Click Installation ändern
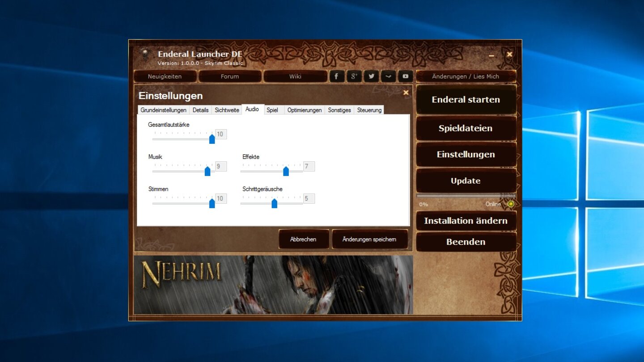The image size is (644, 362). coord(466,221)
